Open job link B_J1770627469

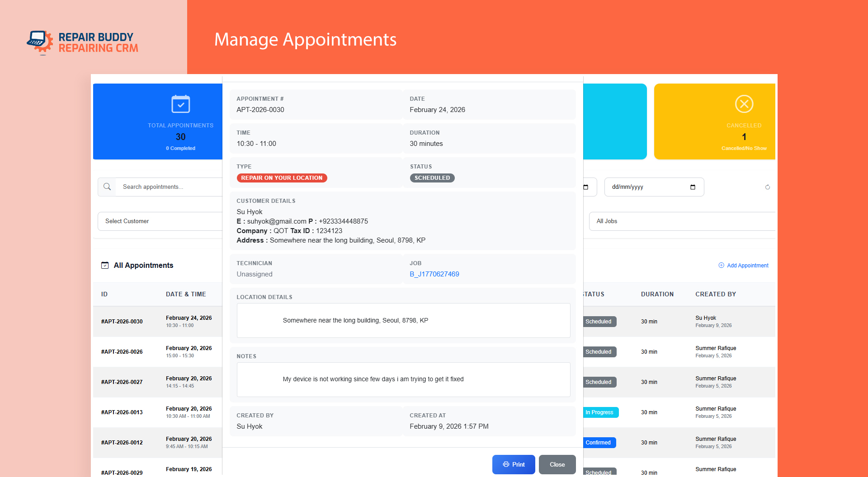[x=434, y=274]
